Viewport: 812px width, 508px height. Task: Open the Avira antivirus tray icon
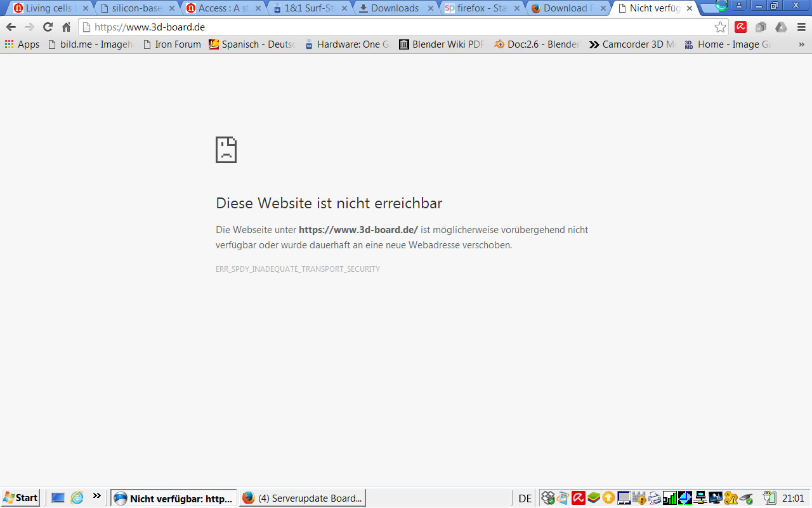point(578,498)
